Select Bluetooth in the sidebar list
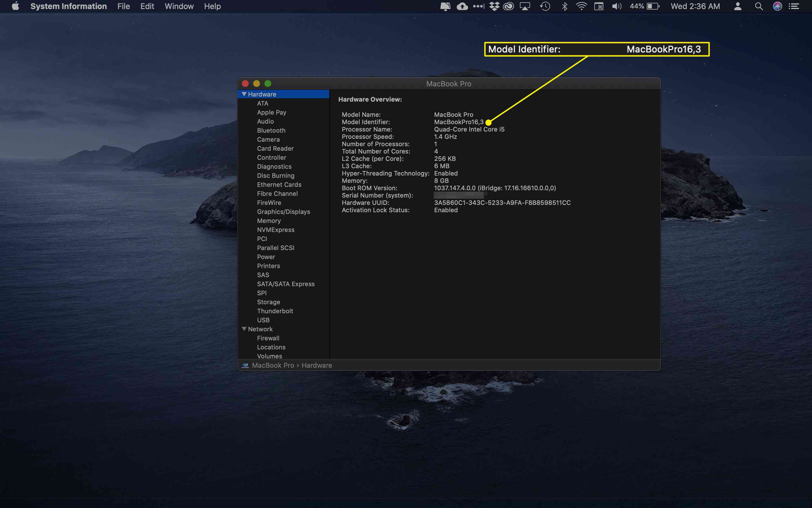 [271, 130]
